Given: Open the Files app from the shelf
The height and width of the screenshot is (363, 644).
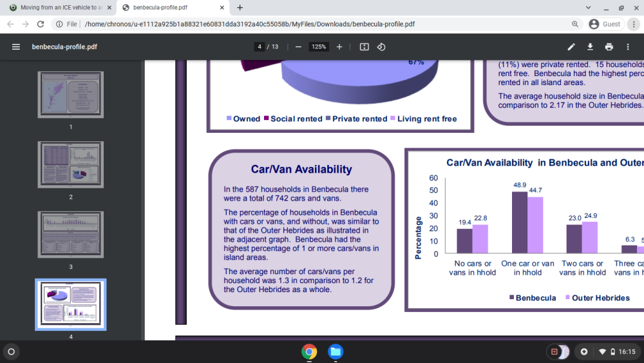Looking at the screenshot, I should tap(336, 352).
